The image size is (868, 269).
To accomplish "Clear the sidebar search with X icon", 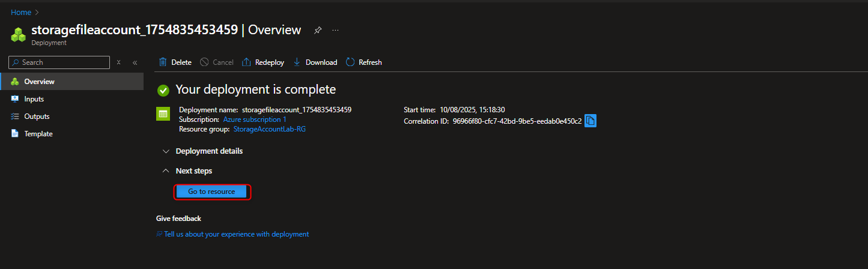I will point(119,62).
